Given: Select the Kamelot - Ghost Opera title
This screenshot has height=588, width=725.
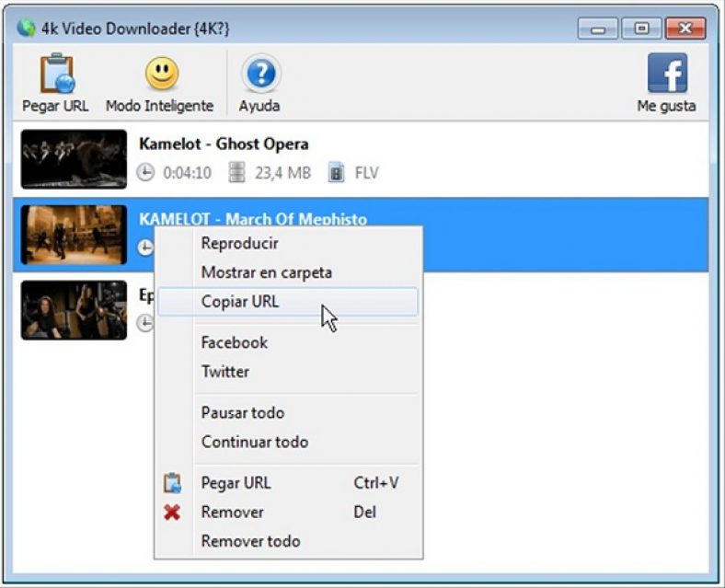Looking at the screenshot, I should pos(224,144).
